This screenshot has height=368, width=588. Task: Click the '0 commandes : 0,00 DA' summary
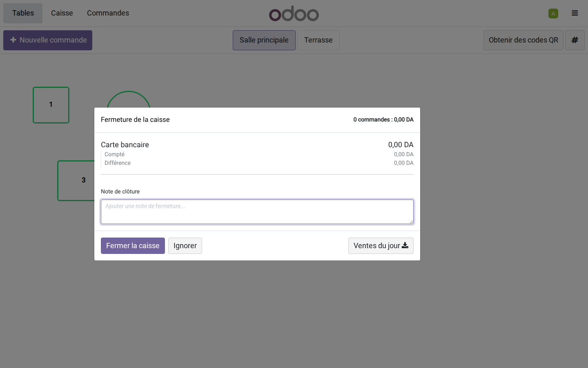383,120
